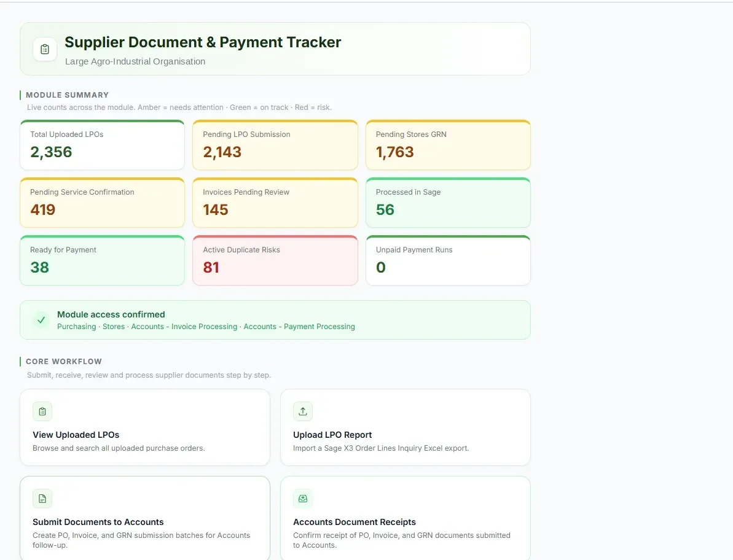Click the document icon on Submit Documents card

[42, 499]
